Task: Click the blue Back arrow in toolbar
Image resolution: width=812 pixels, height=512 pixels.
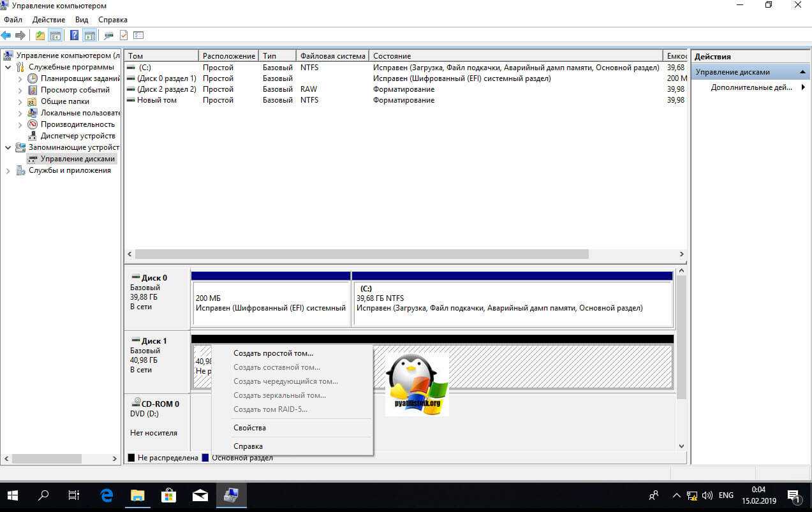Action: point(6,36)
